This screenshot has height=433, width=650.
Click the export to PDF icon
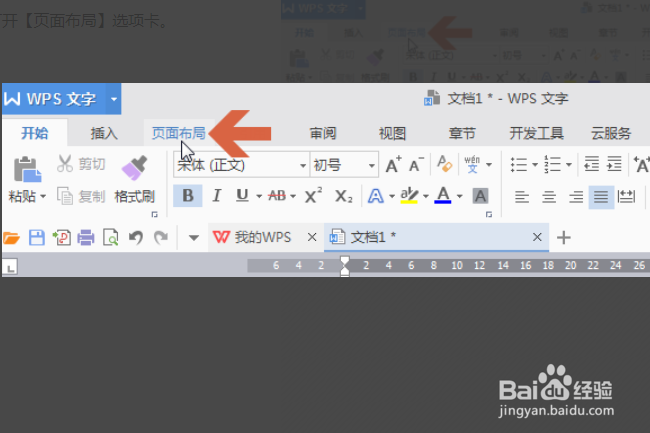coord(61,238)
